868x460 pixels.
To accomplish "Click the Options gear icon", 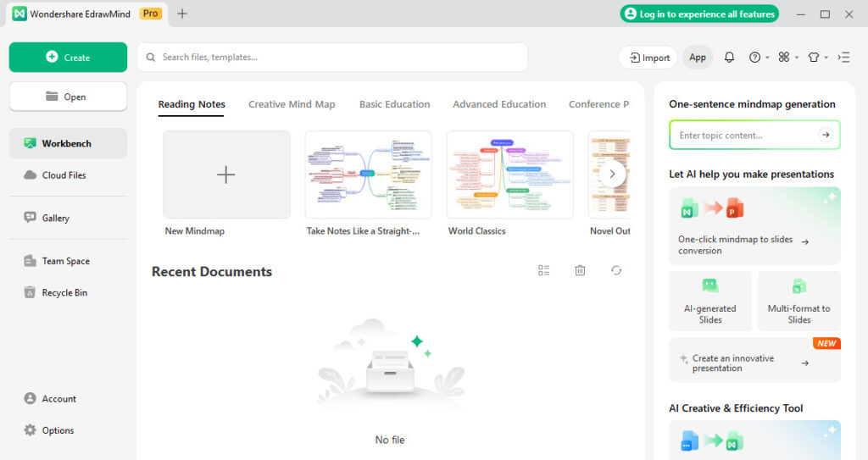I will (x=30, y=430).
